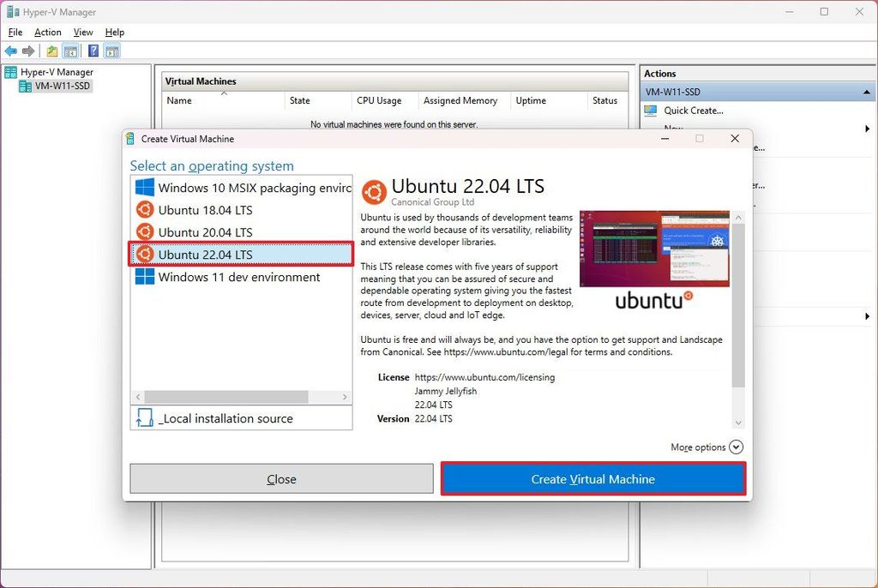878x588 pixels.
Task: Expand the submenu arrow in lower Actions pane
Action: coord(867,316)
